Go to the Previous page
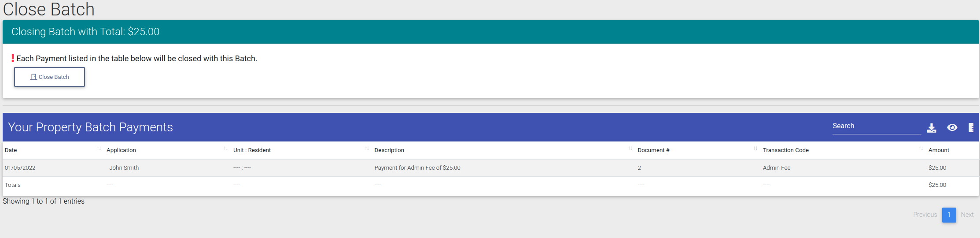 [925, 215]
